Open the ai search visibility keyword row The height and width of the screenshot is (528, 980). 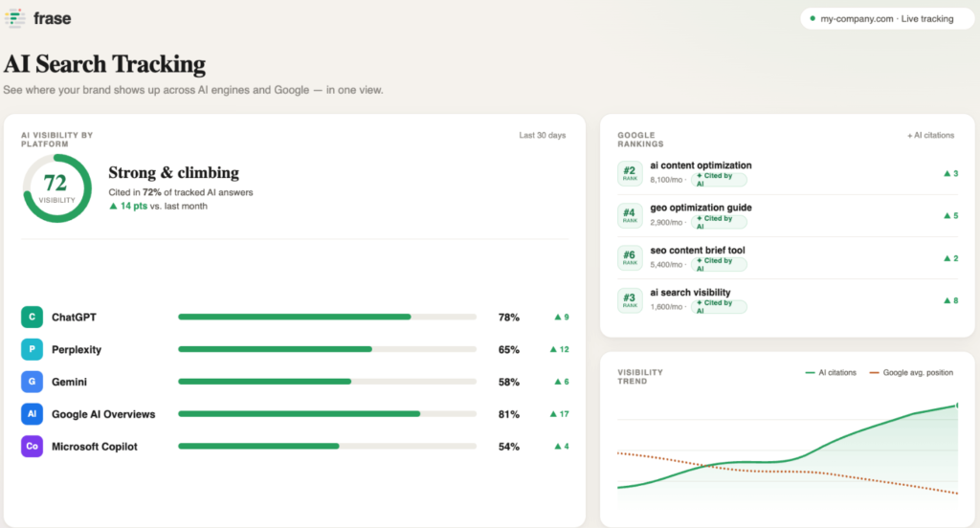[788, 300]
